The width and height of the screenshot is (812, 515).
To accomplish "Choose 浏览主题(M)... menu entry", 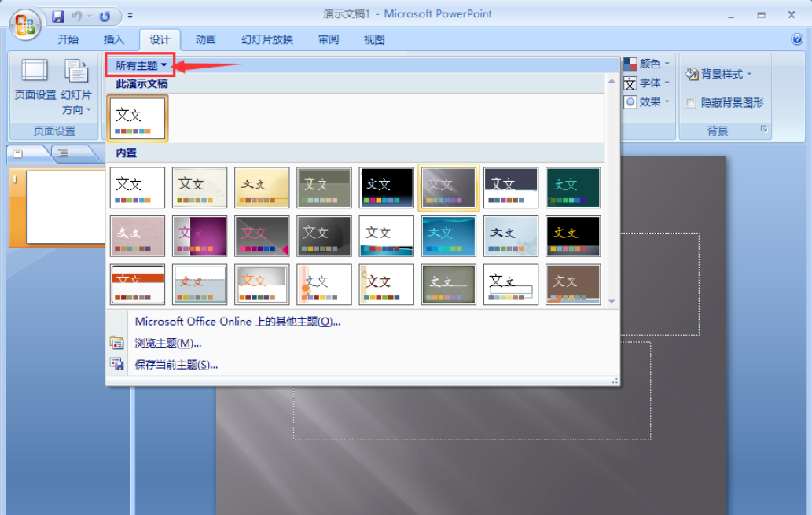I will (167, 343).
